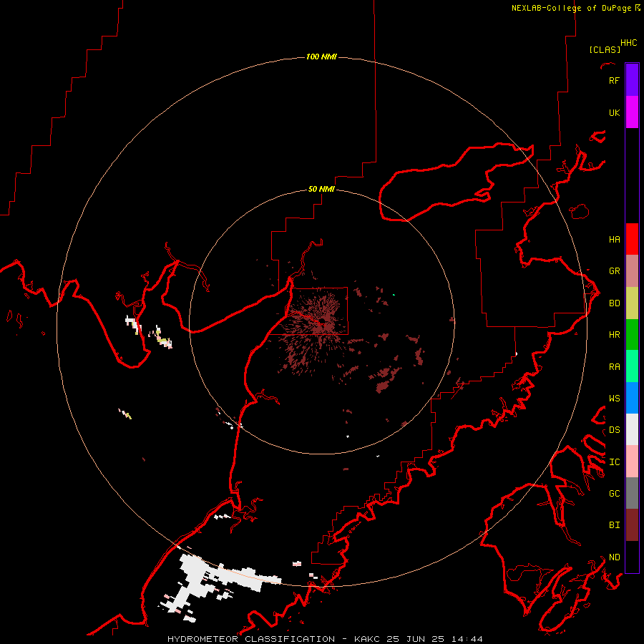Click the DS legend label

click(614, 430)
